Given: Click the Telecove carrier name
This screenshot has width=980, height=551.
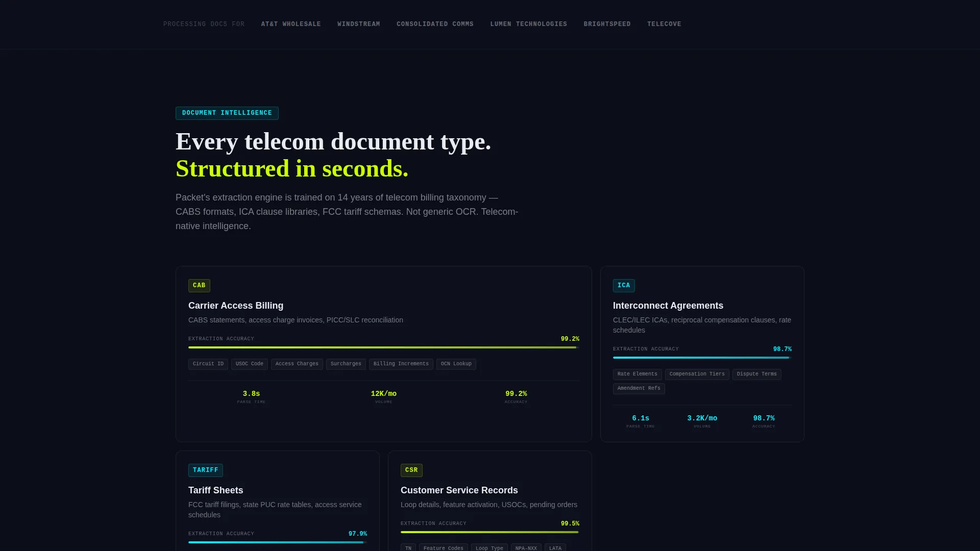Looking at the screenshot, I should coord(664,24).
